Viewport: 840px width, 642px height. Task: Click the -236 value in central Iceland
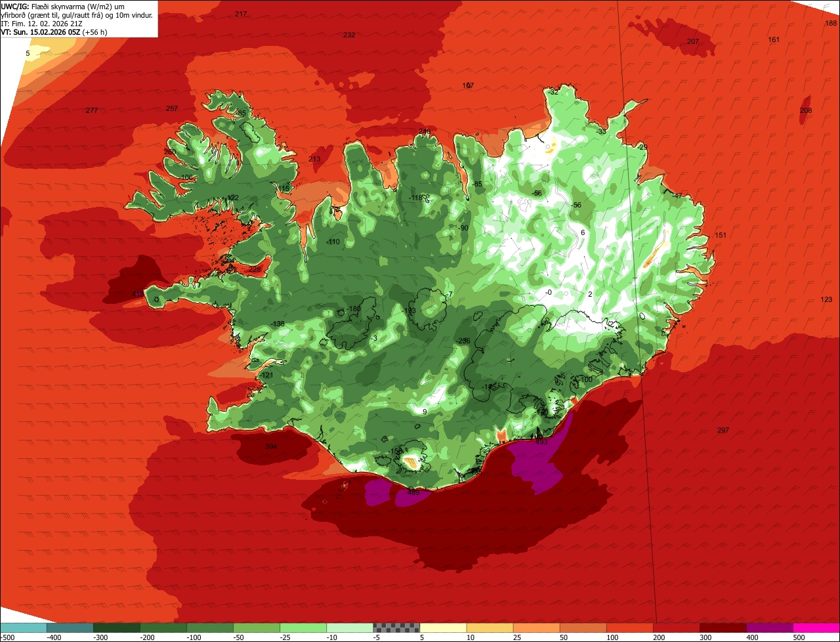463,341
